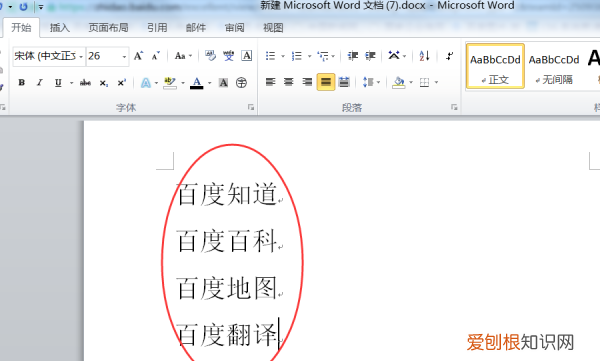Toggle Strikethrough formatting

(85, 83)
